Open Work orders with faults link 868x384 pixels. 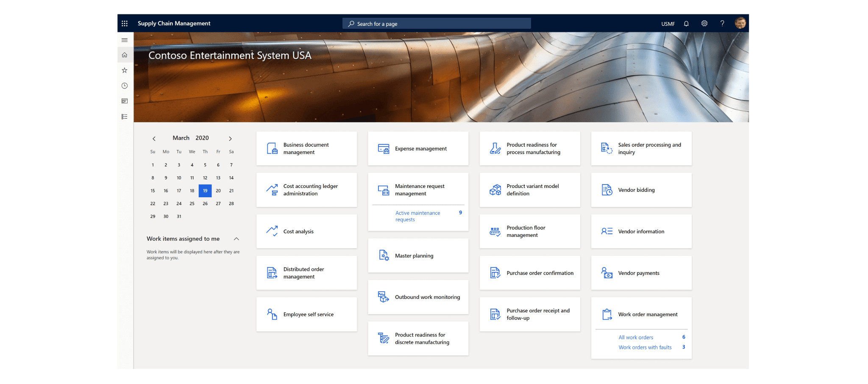(x=645, y=347)
